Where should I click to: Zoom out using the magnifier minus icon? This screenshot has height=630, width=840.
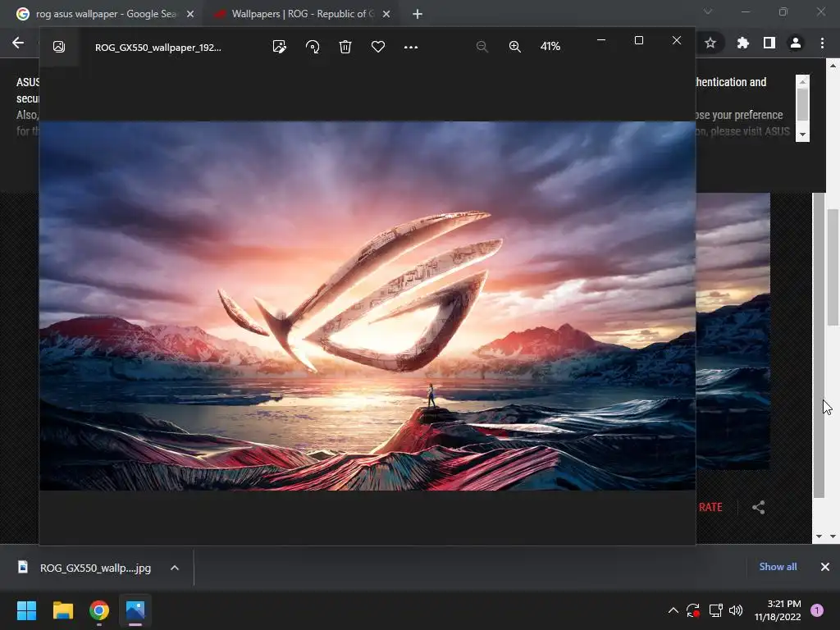(x=482, y=47)
